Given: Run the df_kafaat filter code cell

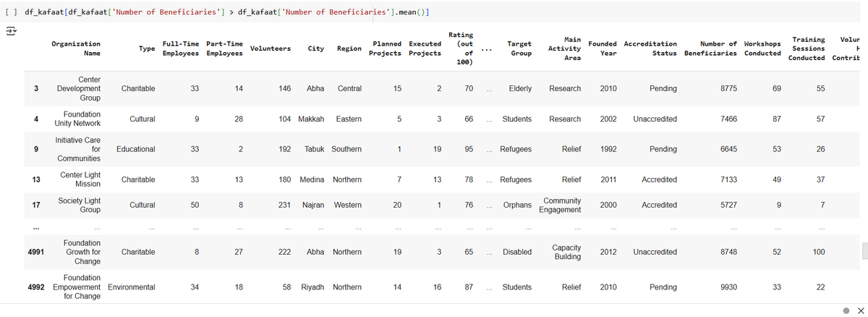Looking at the screenshot, I should [x=12, y=12].
